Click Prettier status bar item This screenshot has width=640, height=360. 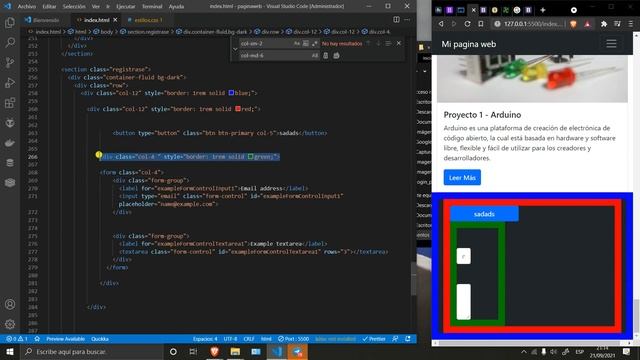coord(374,339)
